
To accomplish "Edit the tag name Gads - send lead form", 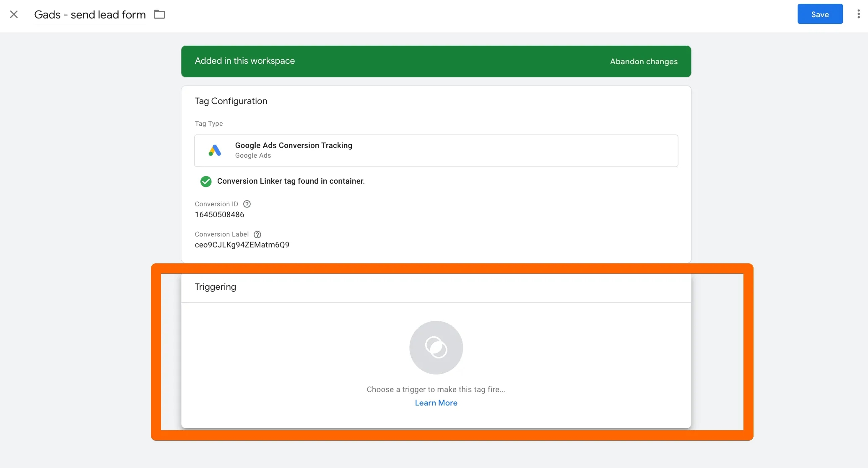I will (90, 15).
